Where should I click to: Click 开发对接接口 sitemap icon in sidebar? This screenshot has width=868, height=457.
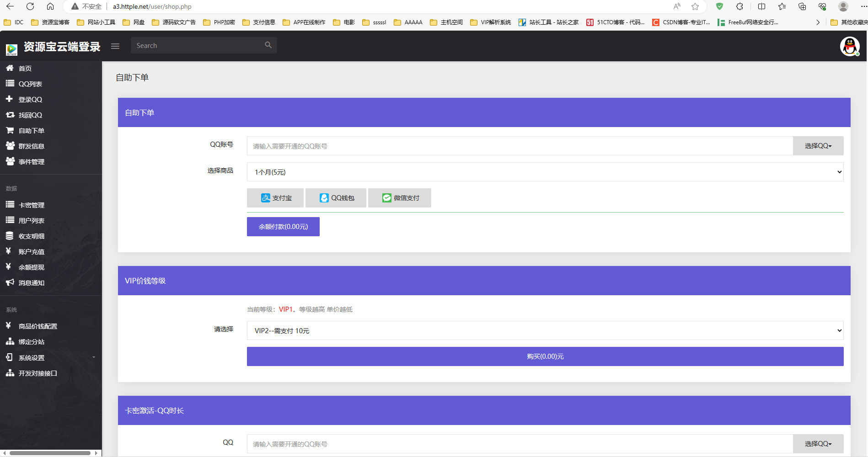[10, 373]
